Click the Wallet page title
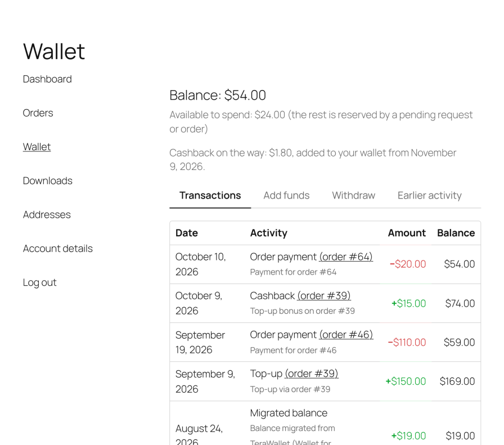The width and height of the screenshot is (504, 445). (x=53, y=51)
